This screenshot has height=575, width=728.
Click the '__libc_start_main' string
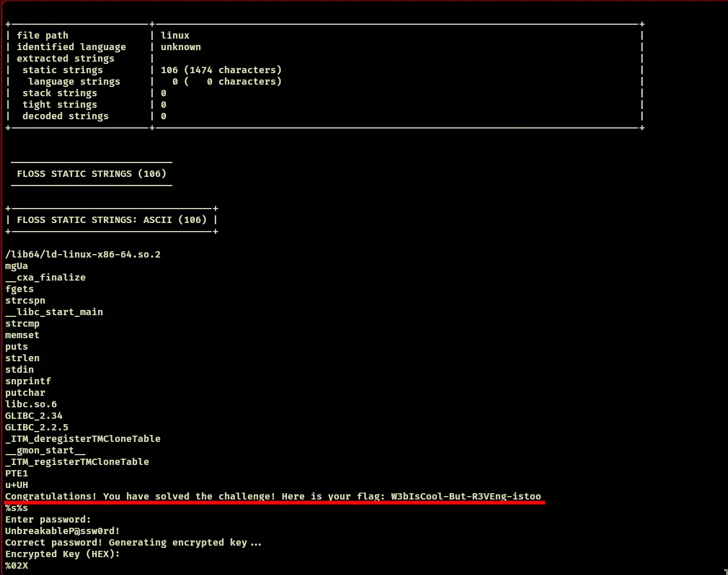click(x=54, y=312)
